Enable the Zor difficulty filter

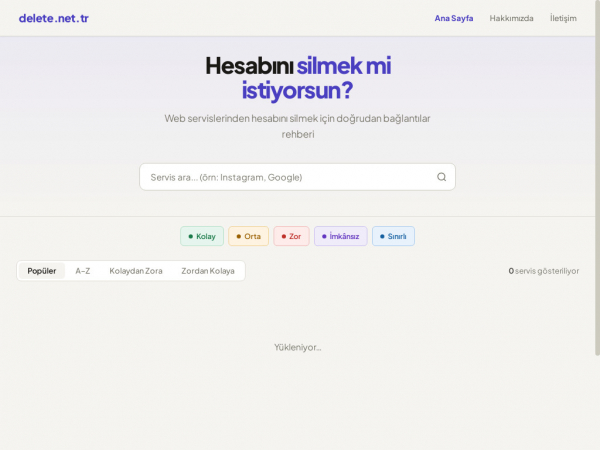[291, 236]
